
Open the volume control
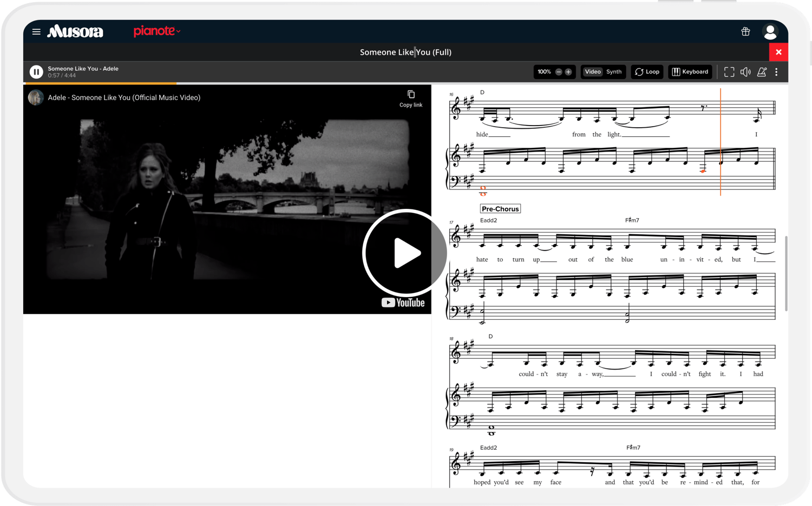(x=745, y=72)
